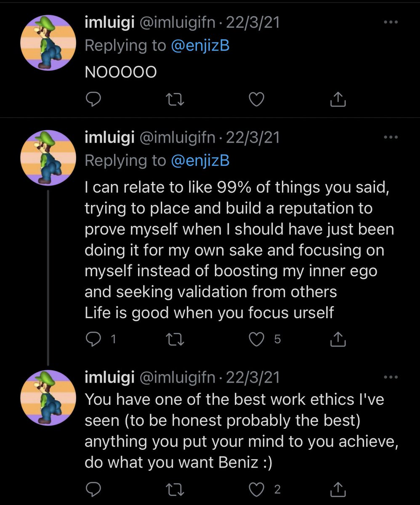Retweet the "NOOOOO" tweet

[x=173, y=99]
